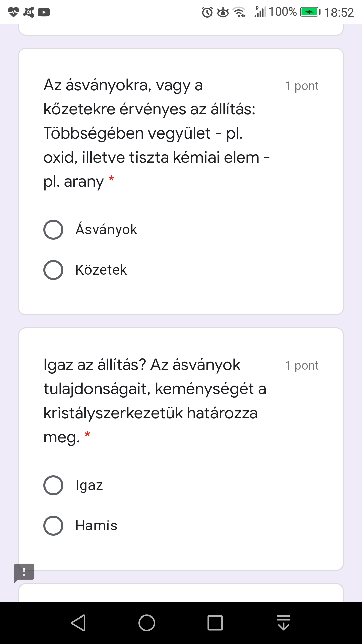
Task: Tap the report problem feedback icon
Action: pyautogui.click(x=24, y=573)
